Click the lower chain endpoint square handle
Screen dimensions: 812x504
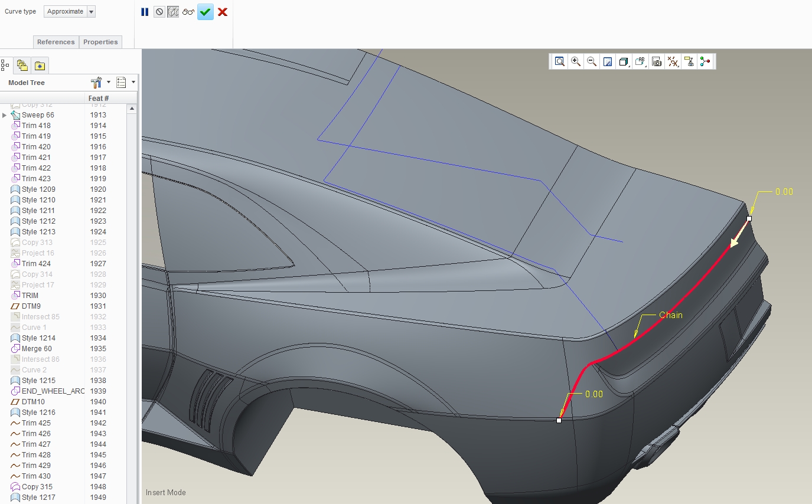[x=559, y=420]
